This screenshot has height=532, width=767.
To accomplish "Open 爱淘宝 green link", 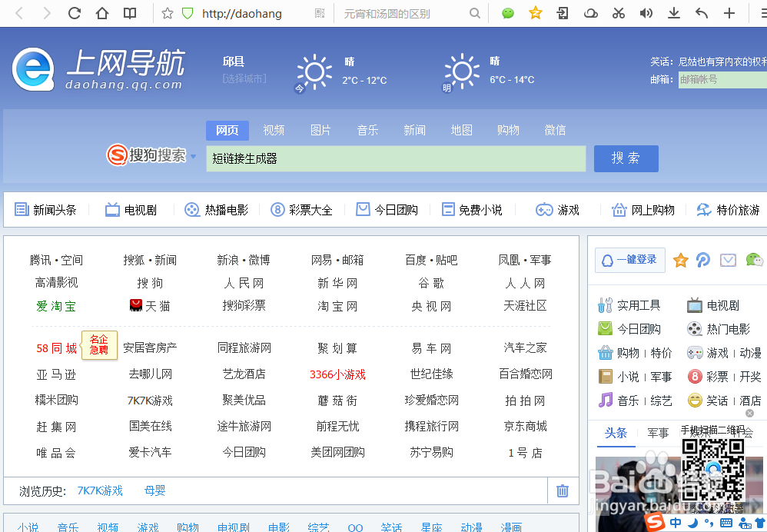I will click(x=56, y=306).
